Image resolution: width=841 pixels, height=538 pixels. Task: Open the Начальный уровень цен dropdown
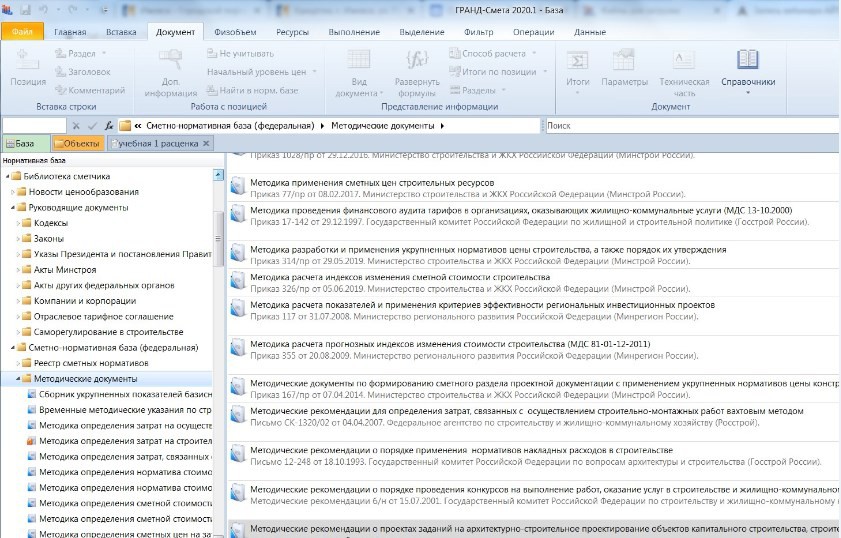pos(262,72)
